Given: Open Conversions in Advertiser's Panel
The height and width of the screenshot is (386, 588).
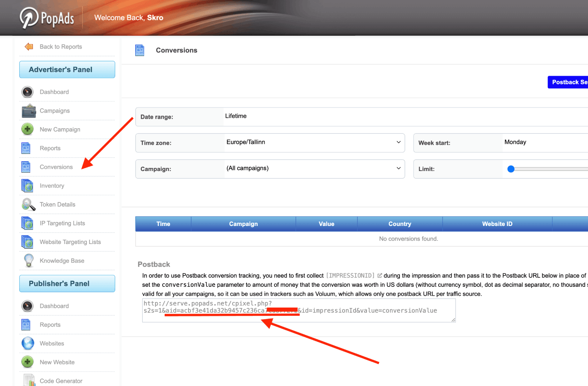Looking at the screenshot, I should (x=56, y=167).
